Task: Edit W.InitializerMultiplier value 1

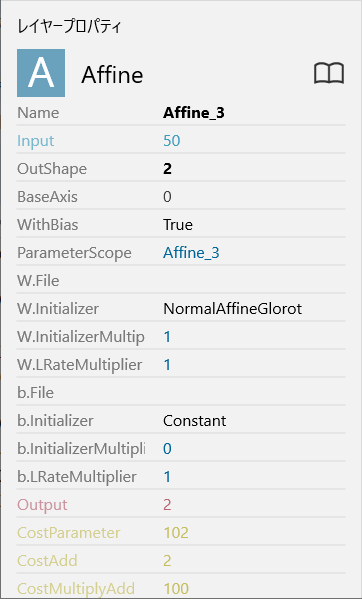Action: [x=167, y=337]
